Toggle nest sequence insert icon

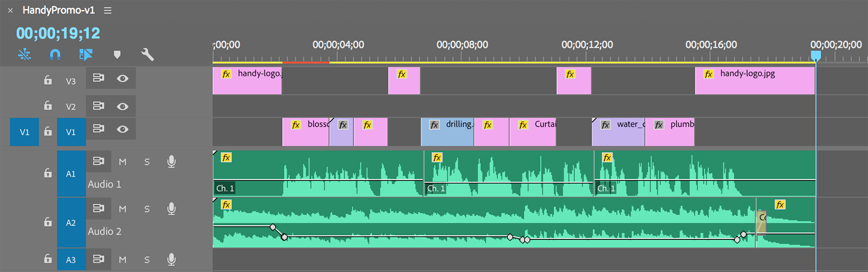click(x=25, y=54)
